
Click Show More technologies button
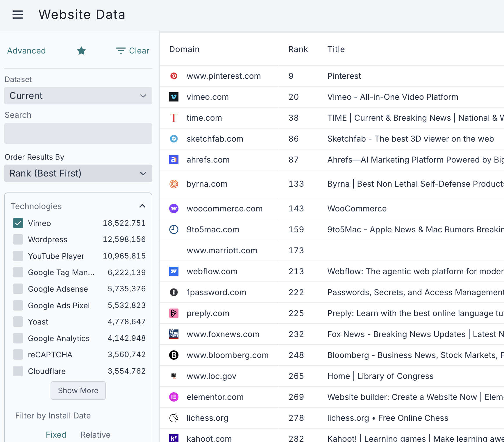pos(78,391)
